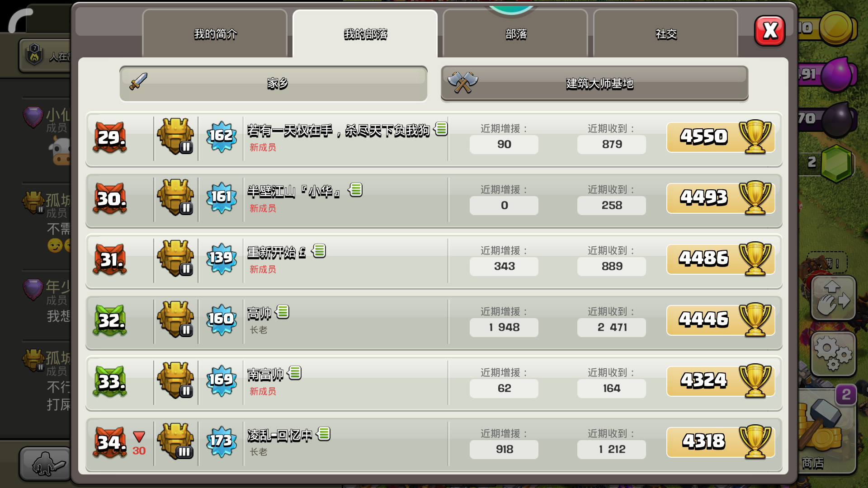Screen dimensions: 868x488
Task: Switch to 我的简介 tab
Action: point(215,34)
